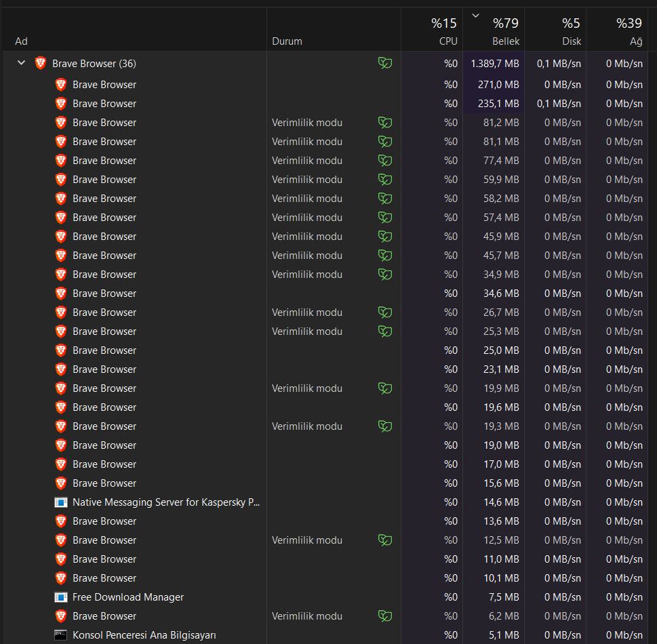Screen dimensions: 657x644
Task: Click the Brave icon of the Brave Browser (36) group
Action: 41,63
